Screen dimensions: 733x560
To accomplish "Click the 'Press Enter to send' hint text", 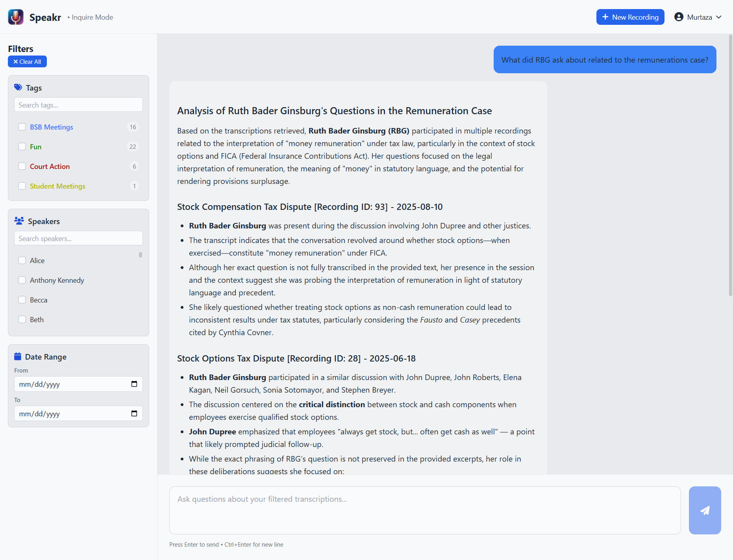I will pyautogui.click(x=226, y=544).
